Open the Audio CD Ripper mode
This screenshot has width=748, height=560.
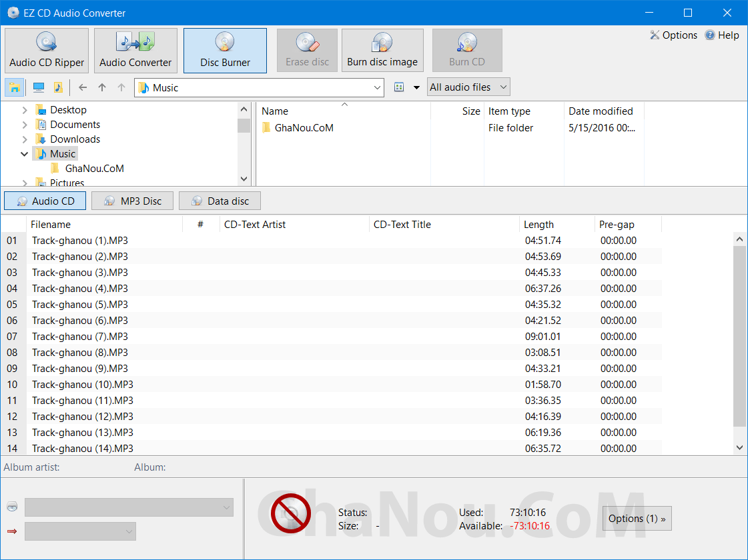(x=47, y=51)
